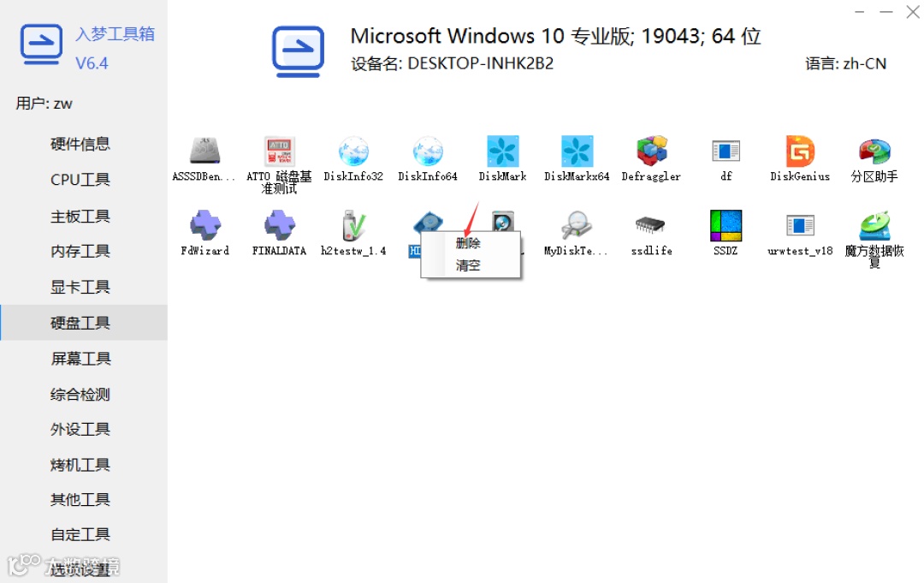Open the 自定工具 custom tools
The height and width of the screenshot is (583, 924).
pos(84,535)
